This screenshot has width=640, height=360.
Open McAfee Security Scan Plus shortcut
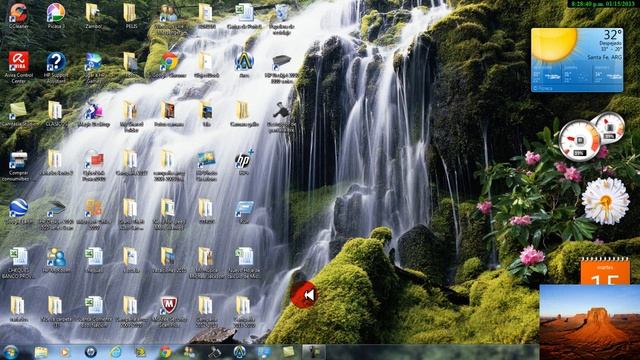169,312
